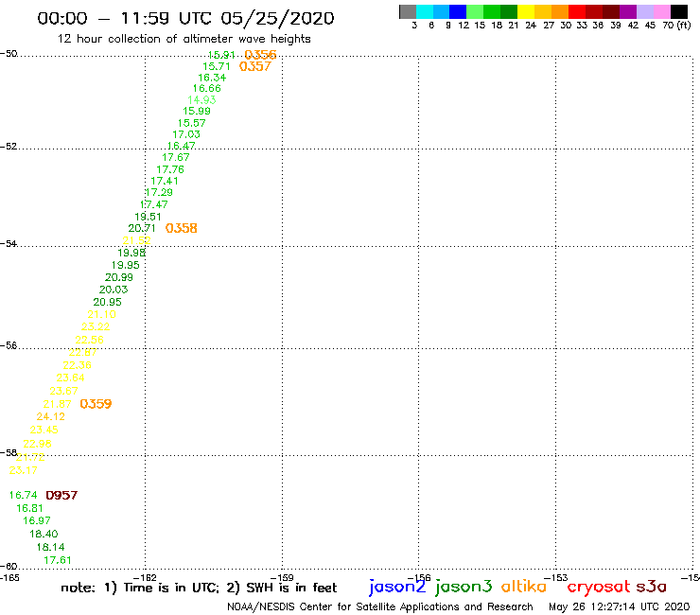
Task: Select the bright red swatch in the legend
Action: pos(577,12)
